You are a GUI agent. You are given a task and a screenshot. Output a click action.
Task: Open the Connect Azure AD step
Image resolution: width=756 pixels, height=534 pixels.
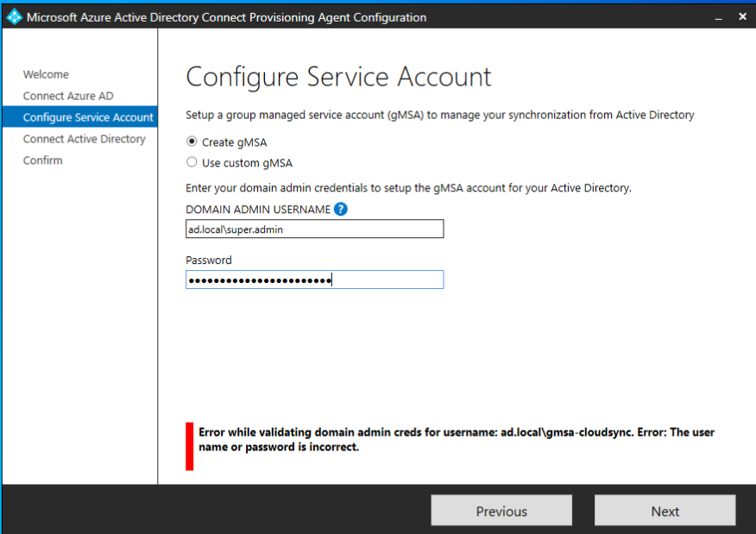[x=68, y=96]
